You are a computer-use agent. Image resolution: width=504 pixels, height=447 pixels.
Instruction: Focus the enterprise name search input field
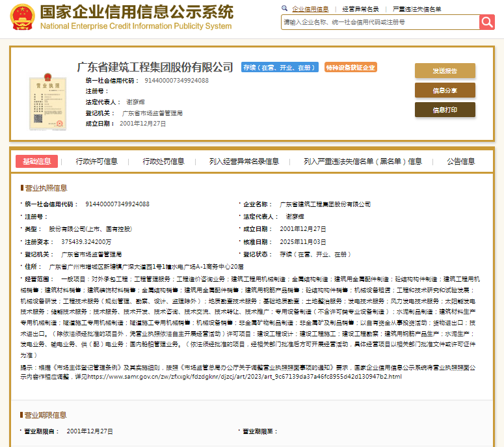tap(380, 22)
